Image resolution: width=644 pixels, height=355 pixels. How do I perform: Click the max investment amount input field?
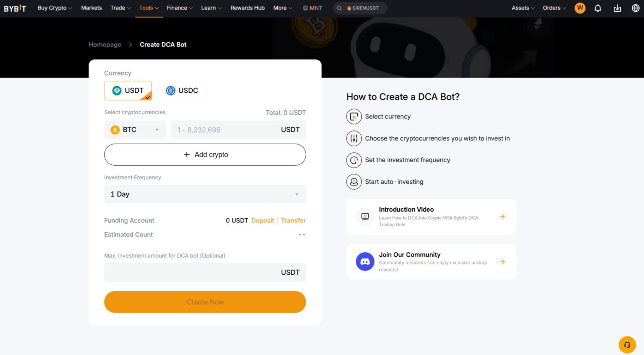click(x=205, y=272)
